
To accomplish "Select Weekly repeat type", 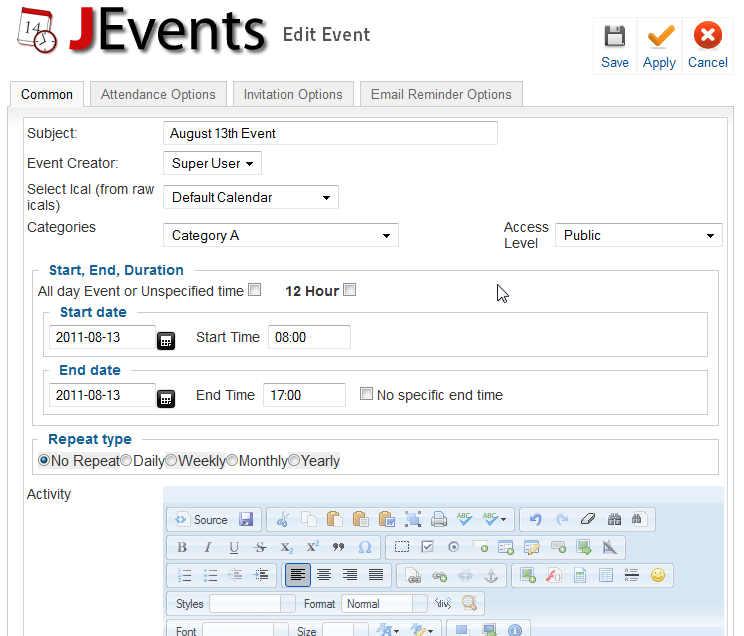I will pos(171,460).
